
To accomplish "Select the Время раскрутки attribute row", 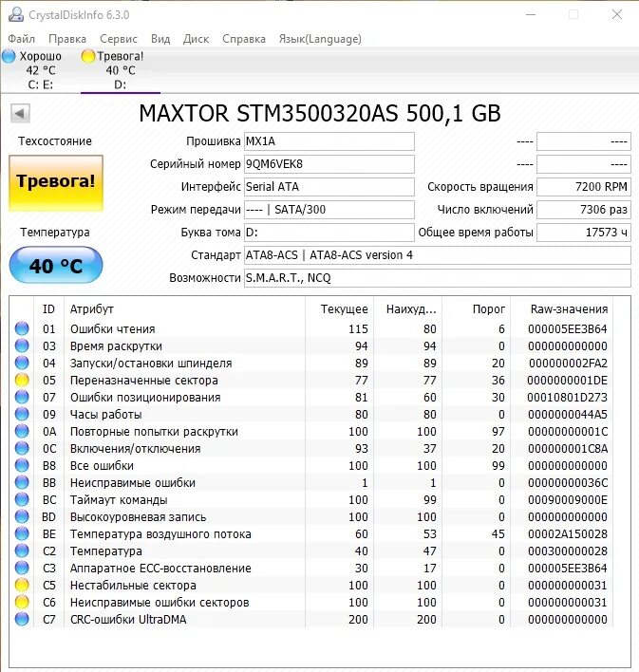I will 310,345.
